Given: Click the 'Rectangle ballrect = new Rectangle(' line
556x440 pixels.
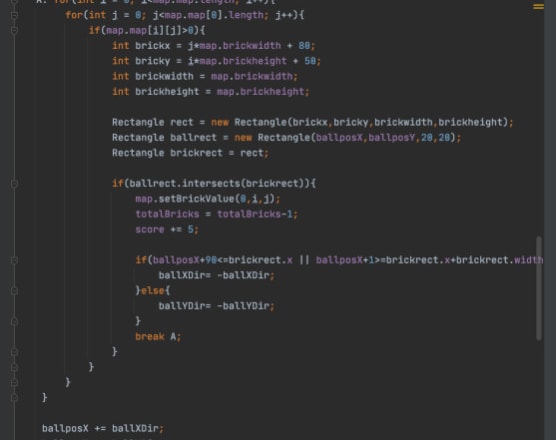Looking at the screenshot, I should coord(286,138).
